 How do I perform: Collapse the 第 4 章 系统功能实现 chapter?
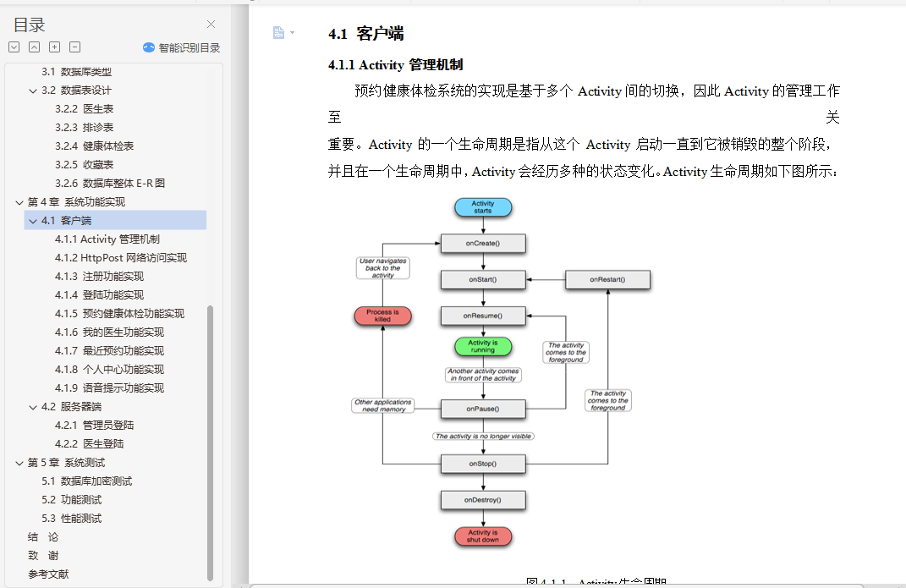tap(19, 202)
